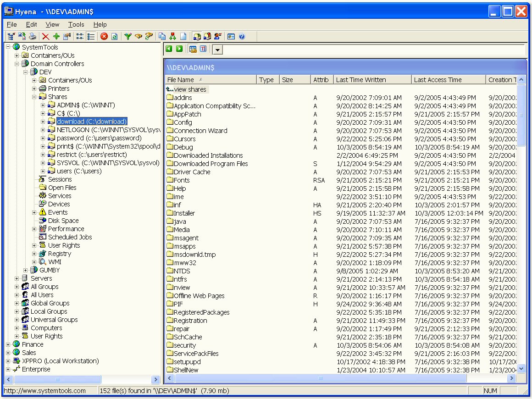Image resolution: width=532 pixels, height=399 pixels.
Task: Open the Help menu
Action: click(x=100, y=24)
